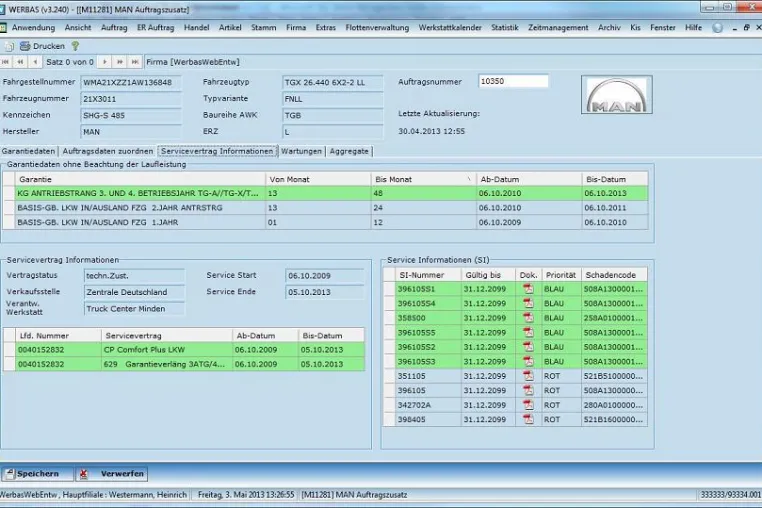Viewport: 762px width, 508px height.
Task: Open PDF document for SI-Nummer 396105S1
Action: click(528, 289)
